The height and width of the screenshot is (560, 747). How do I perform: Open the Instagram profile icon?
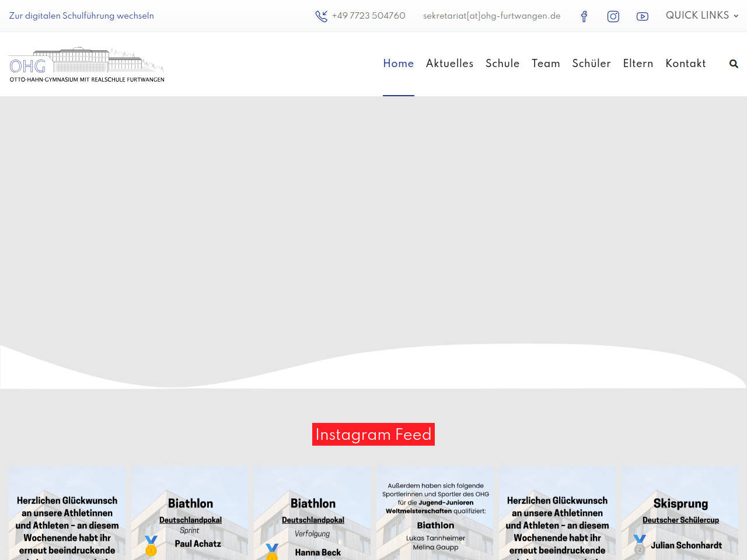613,16
